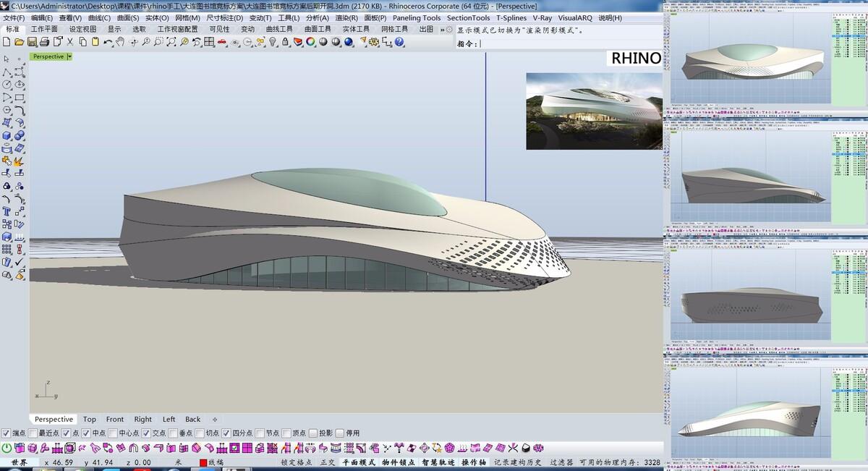Switch to the Top viewport tab
868x471 pixels.
[x=89, y=420]
